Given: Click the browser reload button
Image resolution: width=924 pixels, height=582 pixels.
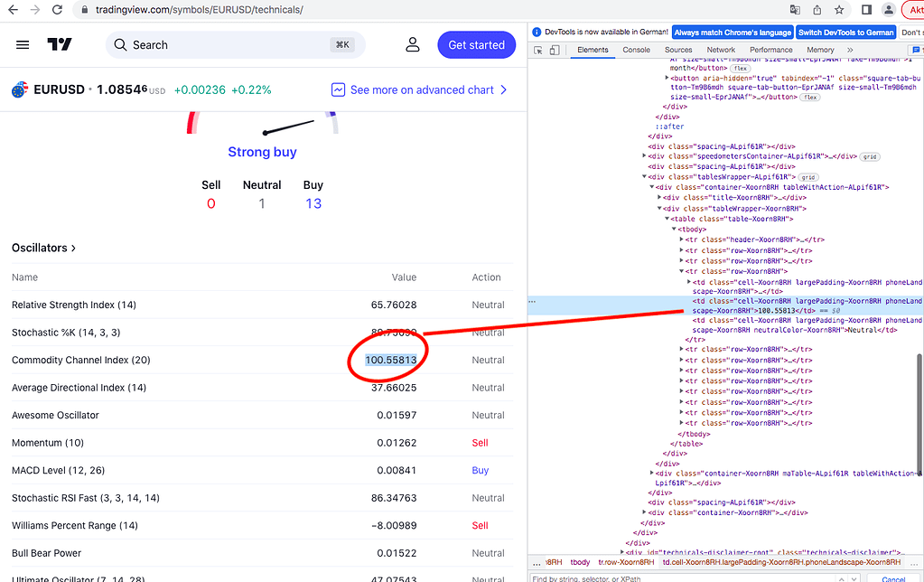Looking at the screenshot, I should coord(56,8).
